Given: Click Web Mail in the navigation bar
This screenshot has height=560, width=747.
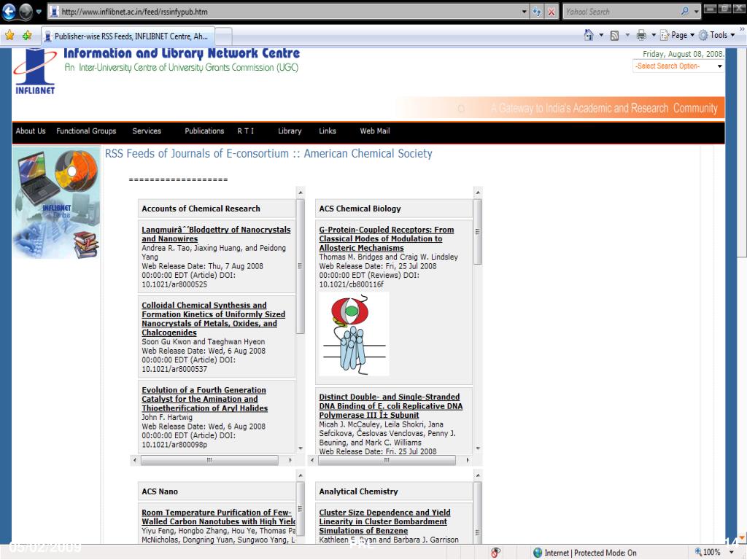Looking at the screenshot, I should pyautogui.click(x=374, y=131).
